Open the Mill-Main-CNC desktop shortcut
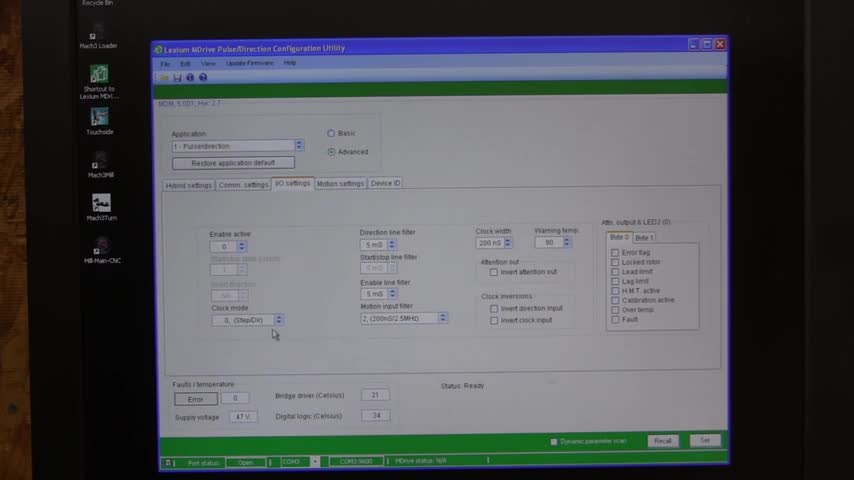Viewport: 854px width, 480px height. coord(102,250)
